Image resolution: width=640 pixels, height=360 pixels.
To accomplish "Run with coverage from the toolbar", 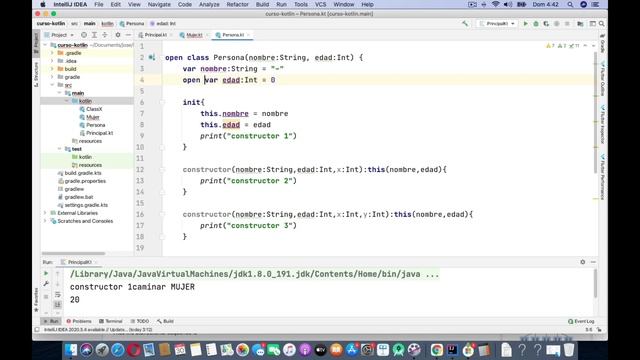I will (546, 24).
